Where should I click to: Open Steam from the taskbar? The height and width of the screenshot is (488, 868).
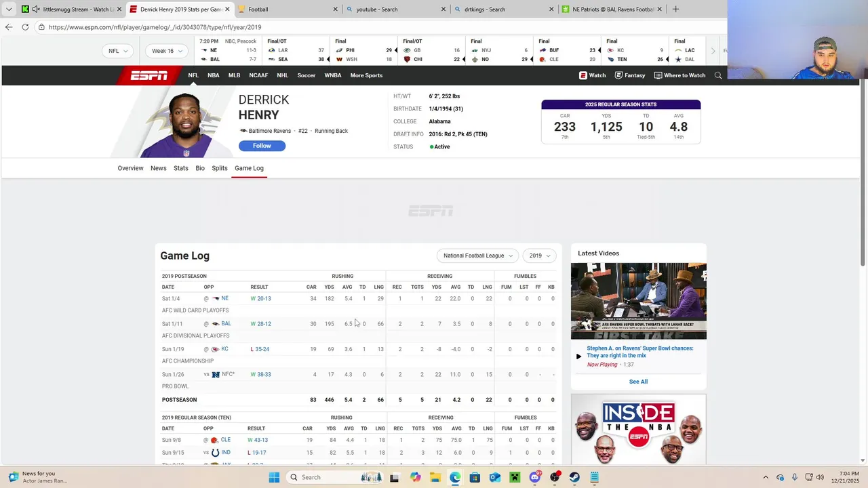(x=575, y=477)
